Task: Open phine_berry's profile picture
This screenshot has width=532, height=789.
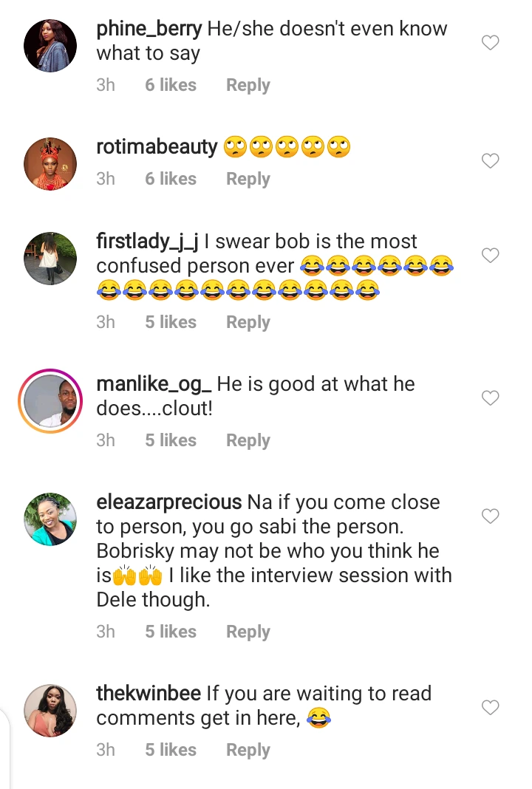Action: coord(50,46)
